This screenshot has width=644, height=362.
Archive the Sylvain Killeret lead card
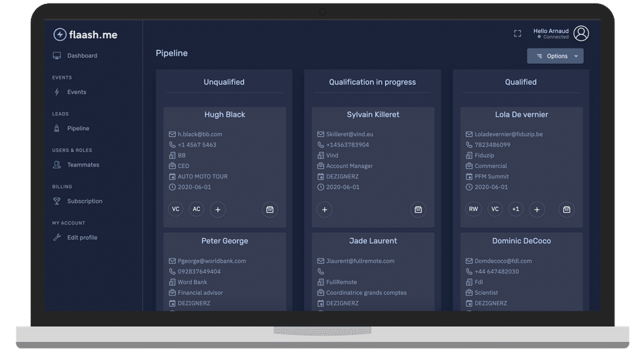pyautogui.click(x=418, y=210)
